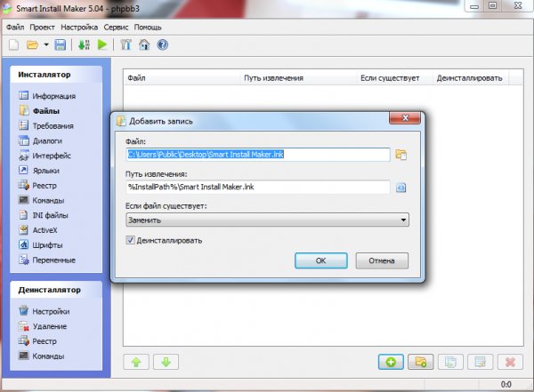534x392 pixels.
Task: Click the add file green plus button
Action: 391,362
